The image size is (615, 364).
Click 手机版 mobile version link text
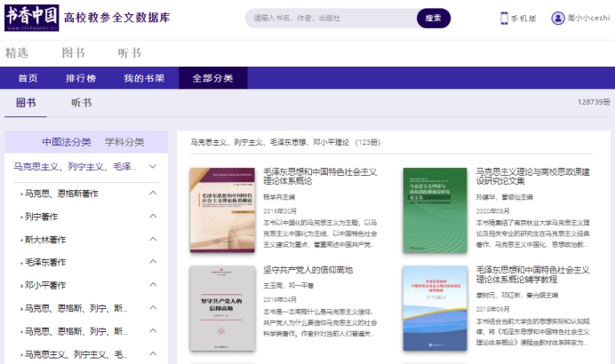point(524,19)
